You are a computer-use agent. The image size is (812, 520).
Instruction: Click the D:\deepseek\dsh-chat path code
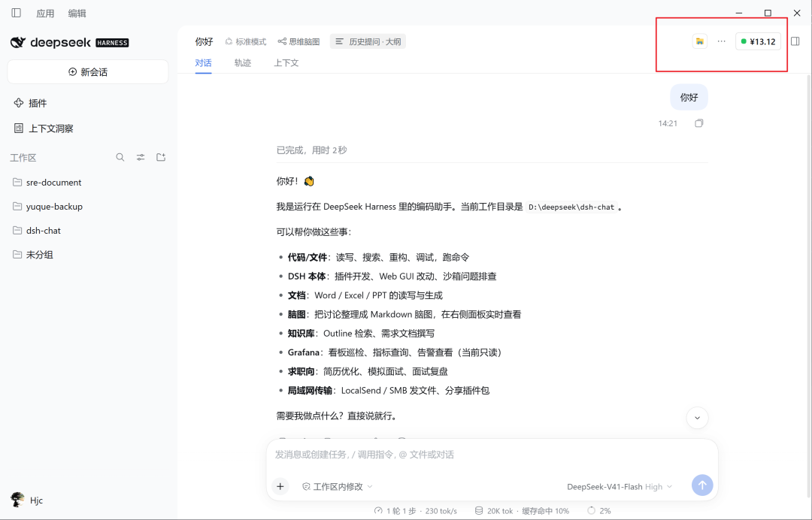[x=571, y=207]
